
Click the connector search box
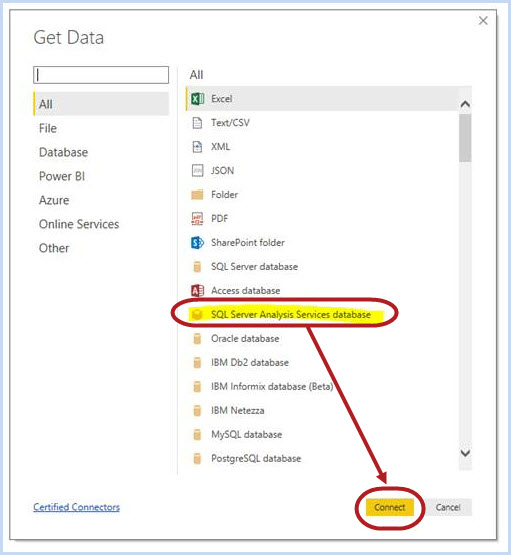click(101, 75)
